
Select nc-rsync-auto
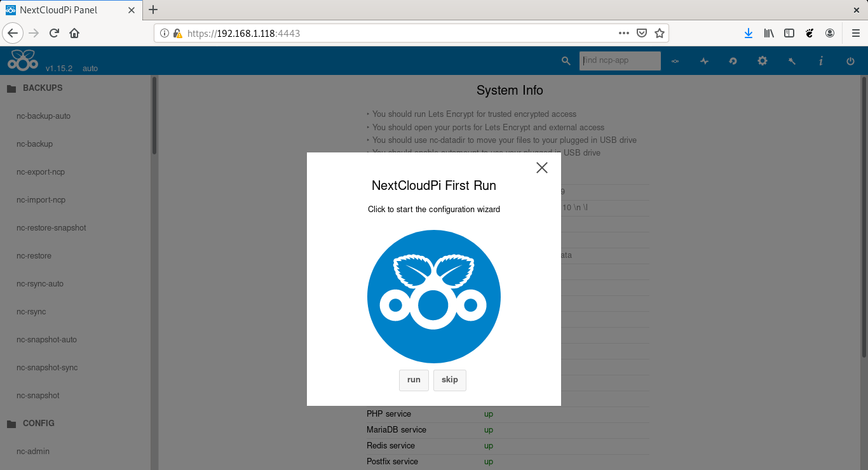(40, 284)
